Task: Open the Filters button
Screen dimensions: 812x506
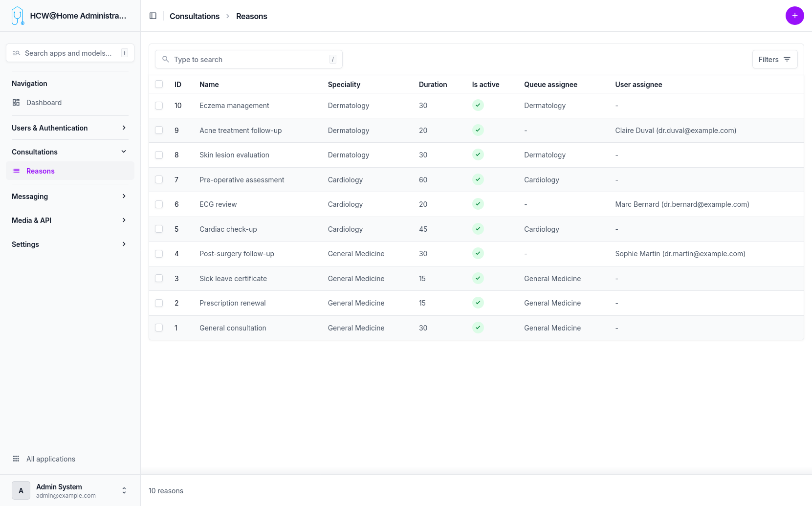Action: [774, 60]
